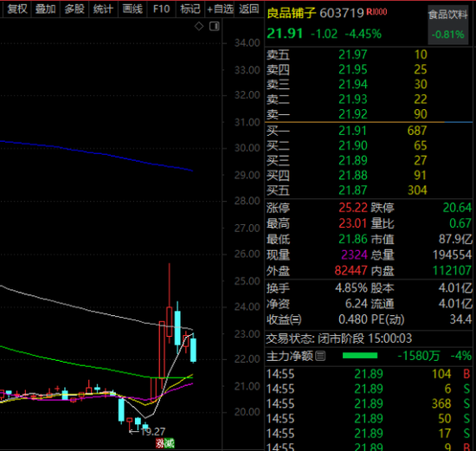Open F10 company information
The width and height of the screenshot is (476, 451).
(x=161, y=10)
